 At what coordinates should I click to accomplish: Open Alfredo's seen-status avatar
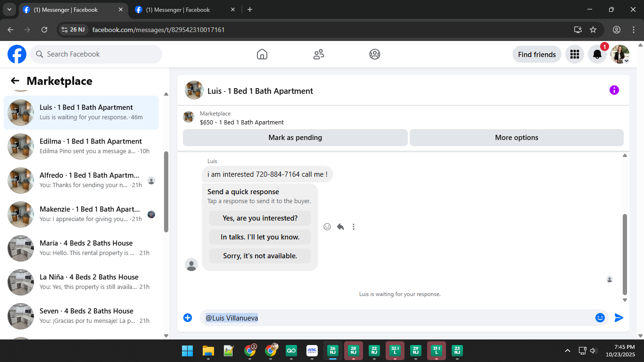(x=151, y=181)
